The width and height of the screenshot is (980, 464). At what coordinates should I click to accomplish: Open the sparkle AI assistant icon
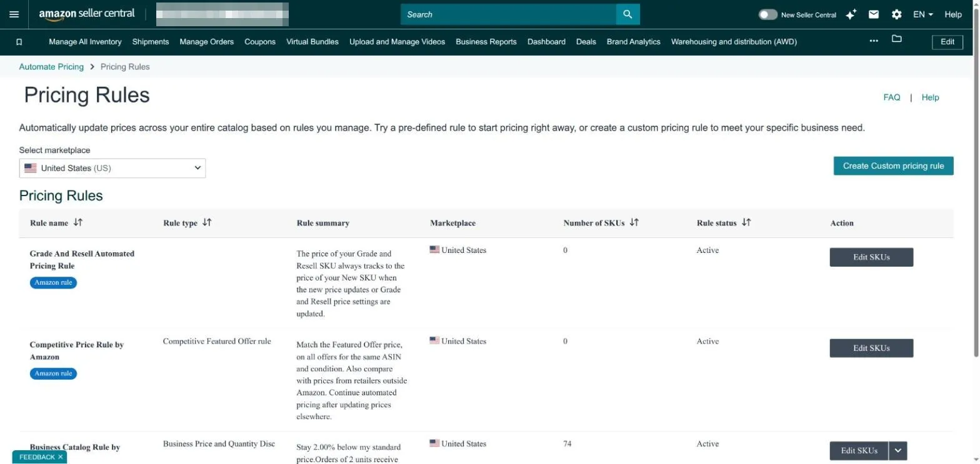(851, 14)
